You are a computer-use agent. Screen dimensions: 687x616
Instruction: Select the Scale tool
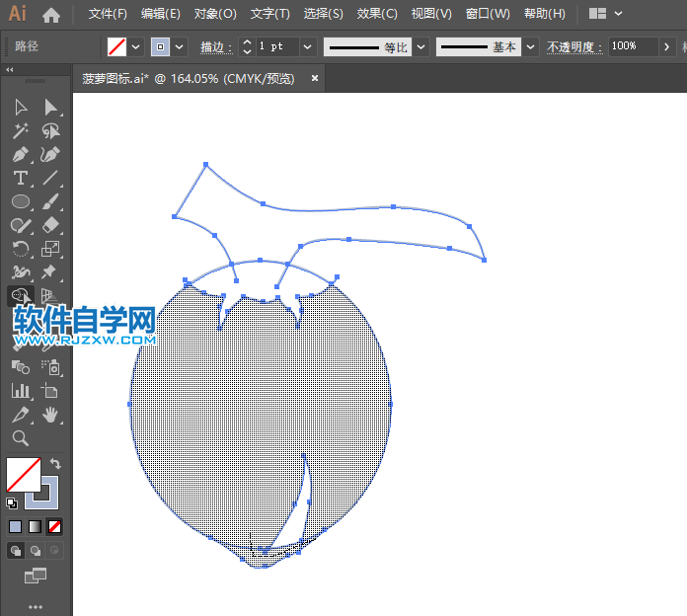(50, 249)
